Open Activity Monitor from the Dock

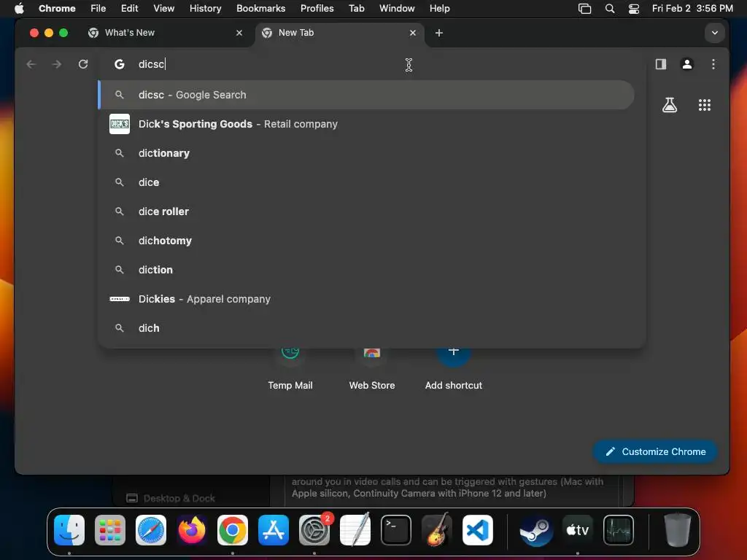(619, 530)
